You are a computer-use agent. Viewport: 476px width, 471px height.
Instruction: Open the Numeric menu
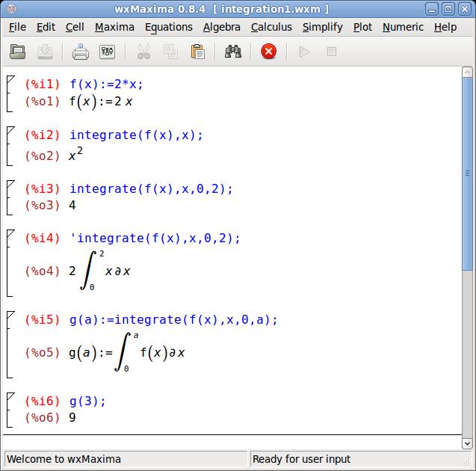coord(403,27)
